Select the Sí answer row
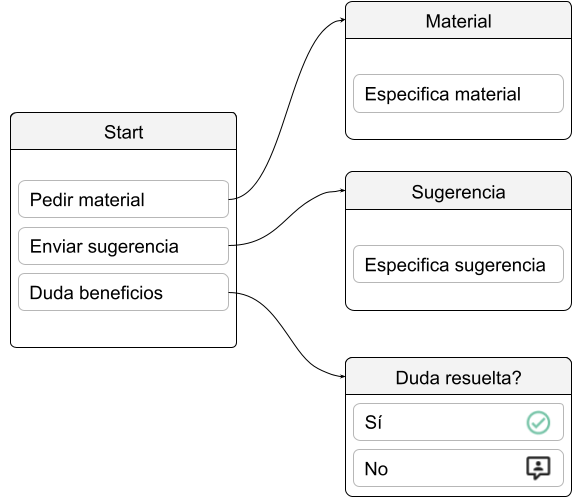 coord(458,422)
